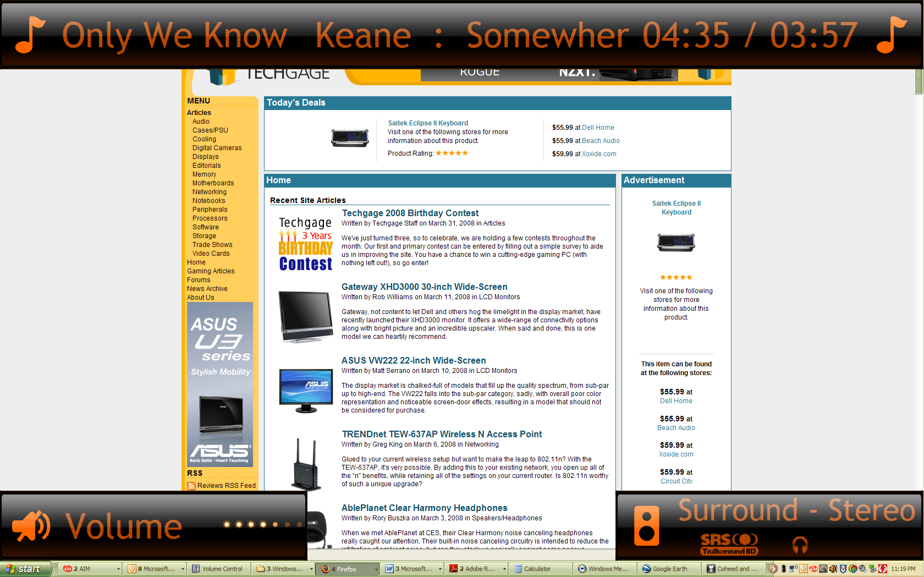Image resolution: width=924 pixels, height=577 pixels.
Task: Click the volume speaker icon in system tray
Action: (x=833, y=569)
